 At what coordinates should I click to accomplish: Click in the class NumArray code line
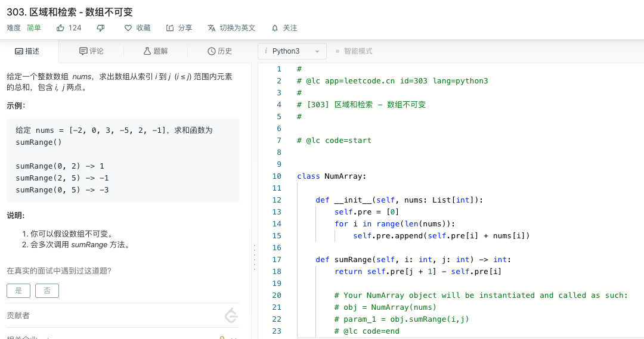(x=332, y=176)
